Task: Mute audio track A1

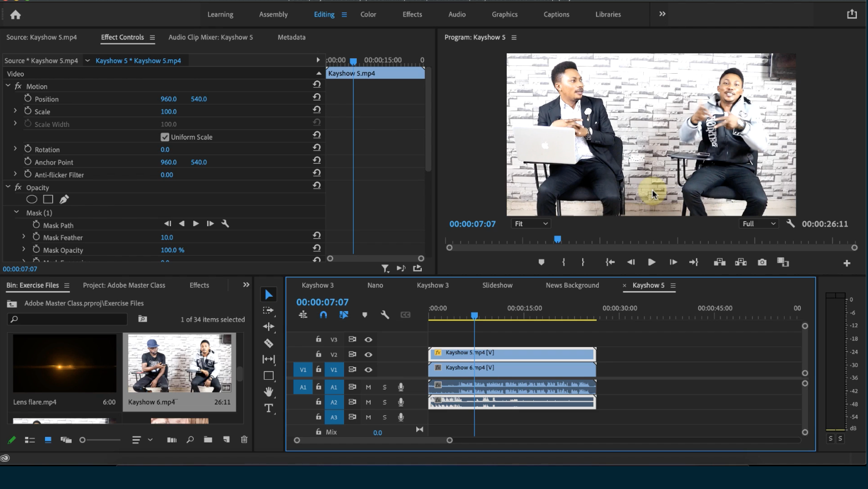Action: [x=368, y=387]
